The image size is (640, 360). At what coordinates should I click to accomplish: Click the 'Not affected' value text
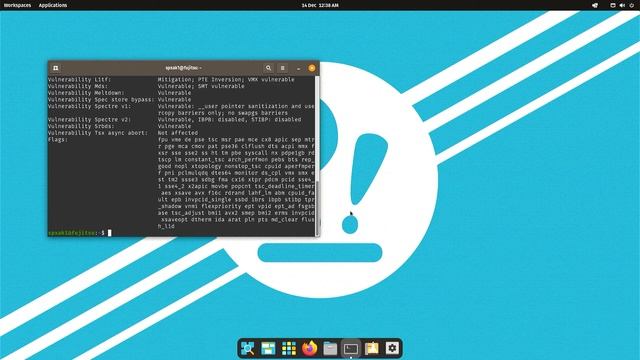[x=178, y=133]
